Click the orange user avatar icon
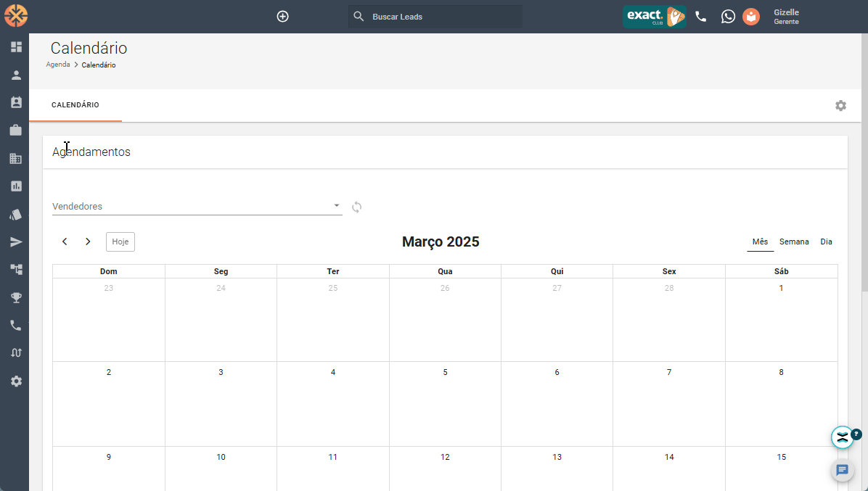Screen dimensions: 868x491 coord(751,17)
